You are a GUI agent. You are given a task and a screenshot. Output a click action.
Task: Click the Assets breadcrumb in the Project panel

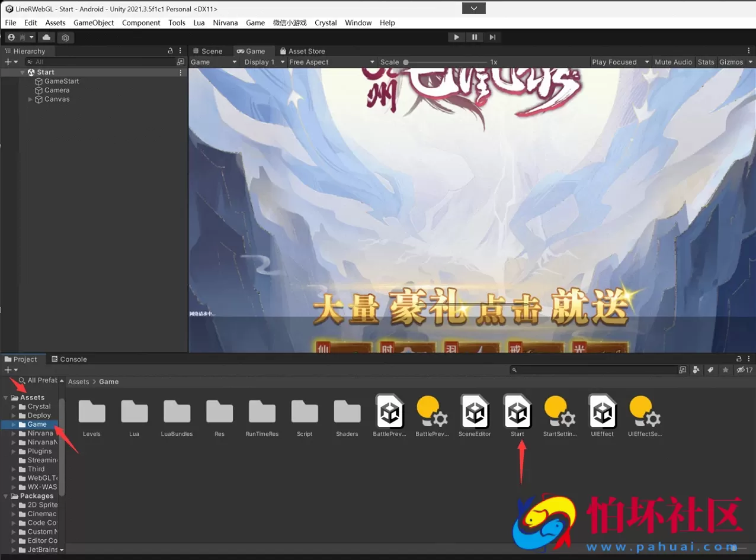78,381
